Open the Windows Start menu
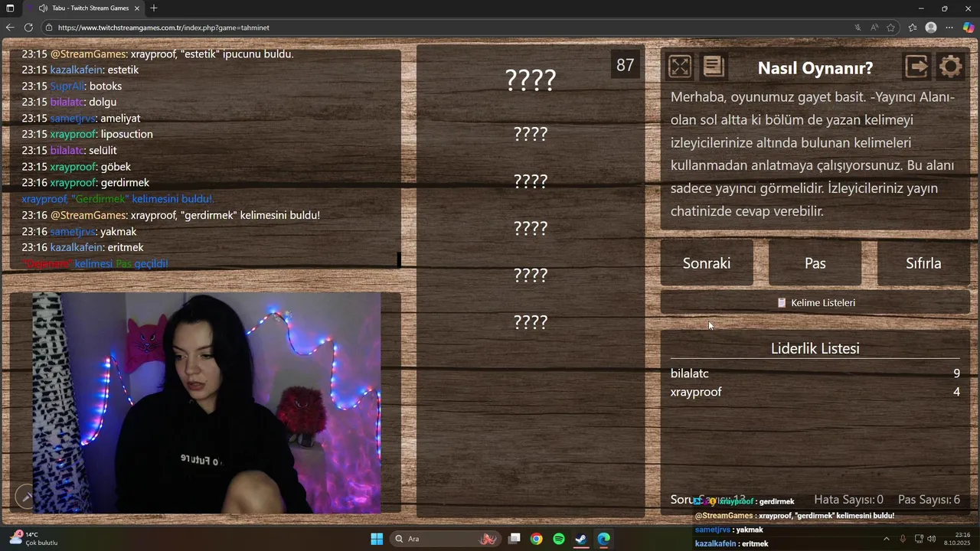The height and width of the screenshot is (551, 980). [377, 539]
